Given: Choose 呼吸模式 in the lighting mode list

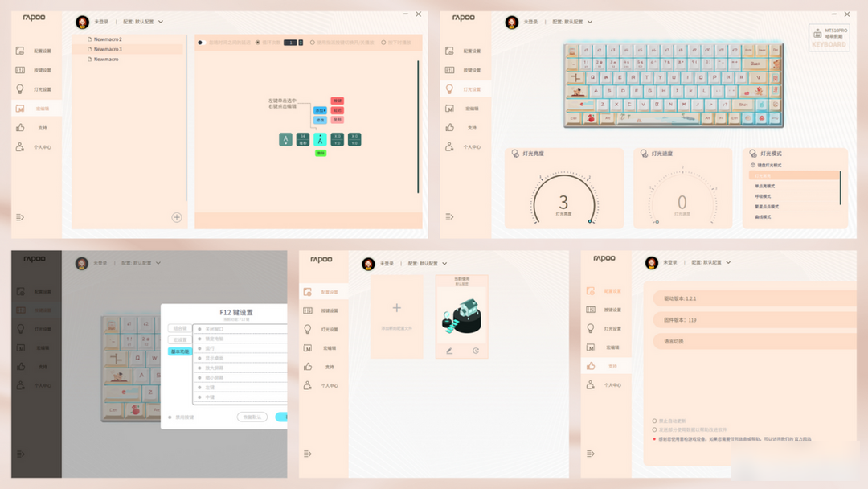Looking at the screenshot, I should click(763, 196).
